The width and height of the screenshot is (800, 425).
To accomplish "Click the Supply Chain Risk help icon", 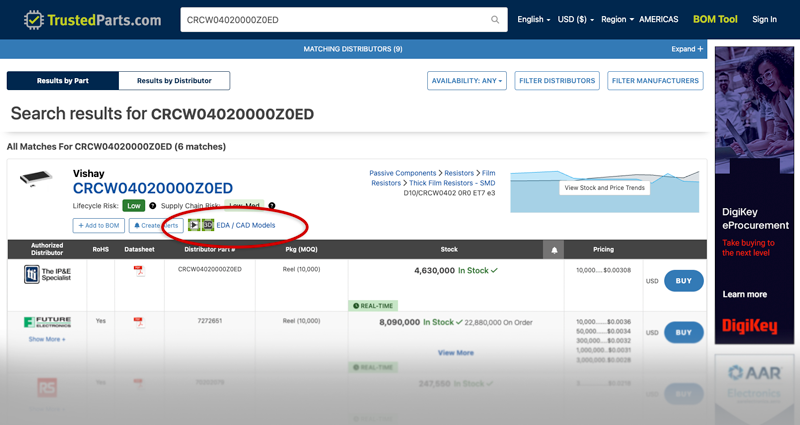I will point(272,206).
